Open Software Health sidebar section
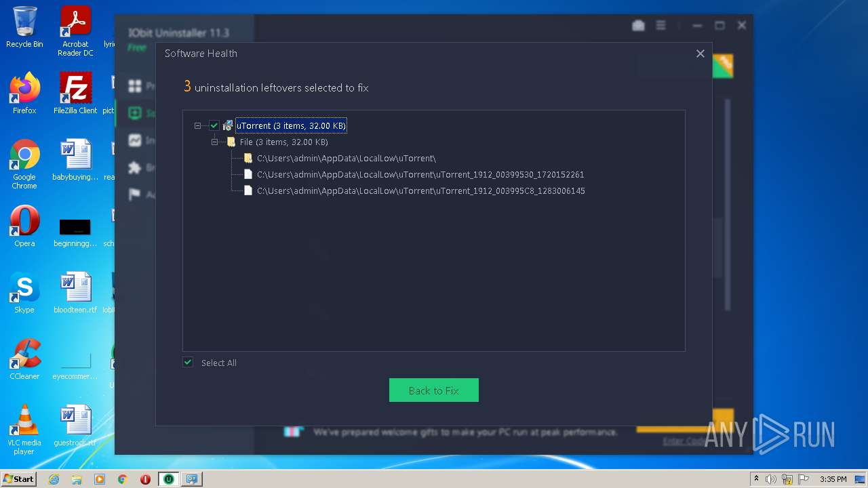Screen dimensions: 868x488 [x=135, y=113]
